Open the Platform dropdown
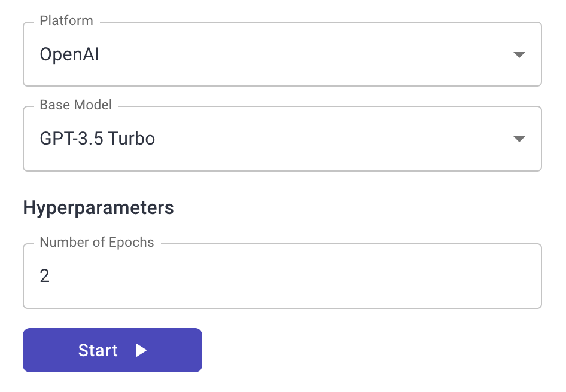The image size is (566, 392). point(282,55)
